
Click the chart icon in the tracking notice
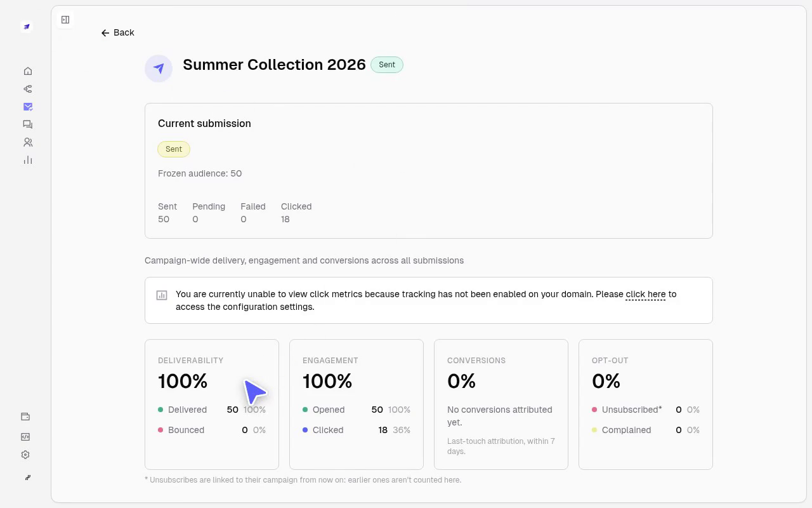[x=162, y=295]
